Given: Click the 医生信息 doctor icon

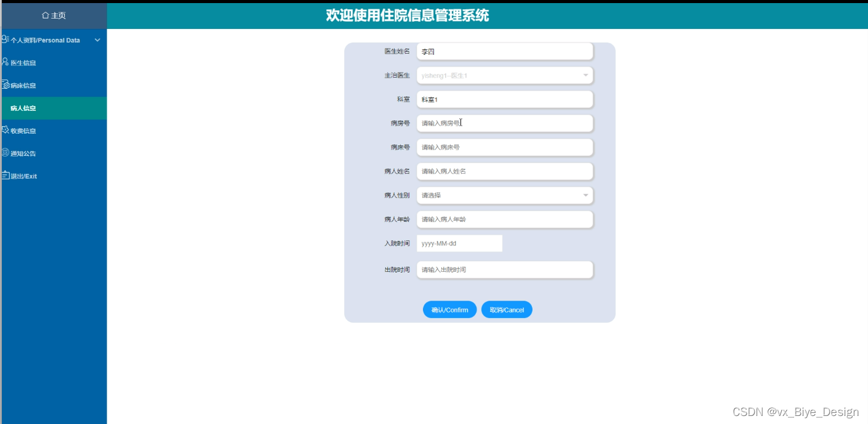Looking at the screenshot, I should tap(5, 62).
